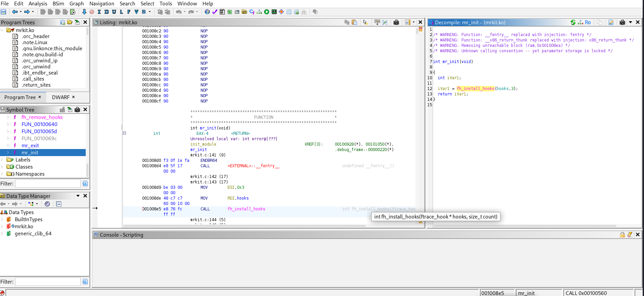Click fh_install_hooks in the decompiler code

(x=475, y=89)
